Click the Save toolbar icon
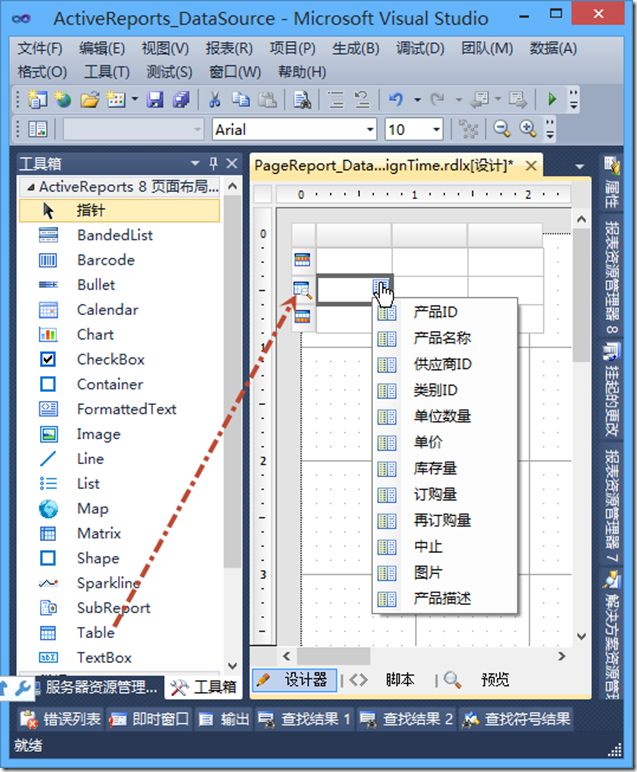637x772 pixels. [x=156, y=100]
